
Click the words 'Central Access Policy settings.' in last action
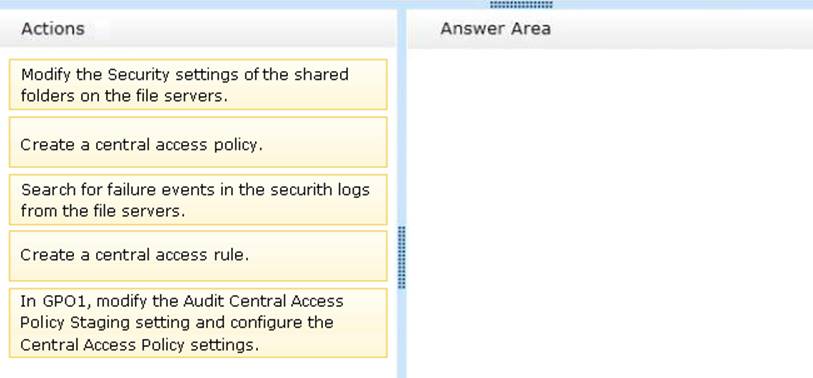point(139,345)
